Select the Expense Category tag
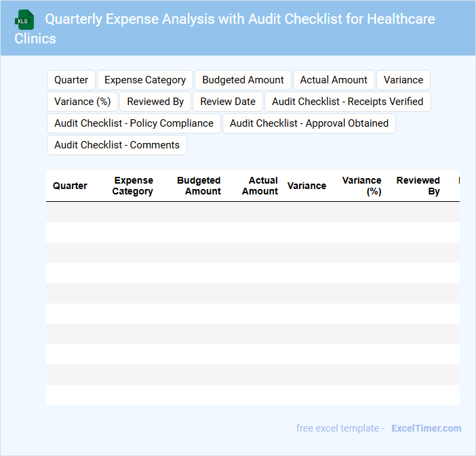 pos(145,80)
